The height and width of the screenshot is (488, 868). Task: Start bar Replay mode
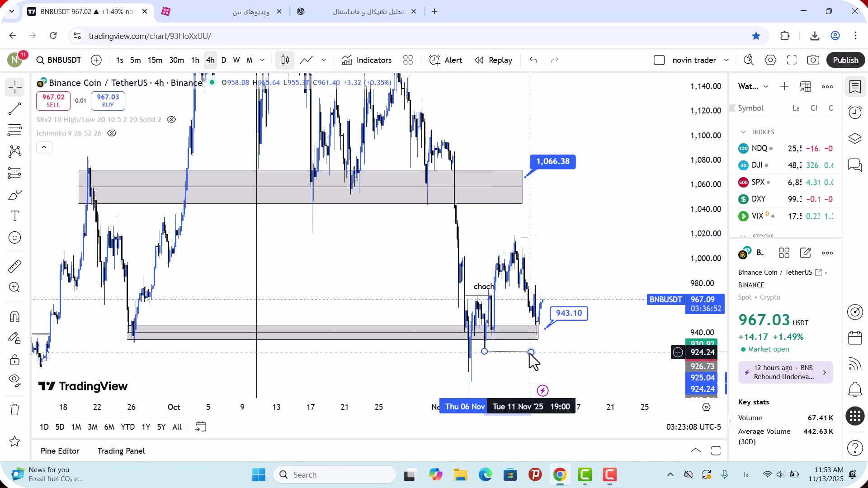point(493,60)
